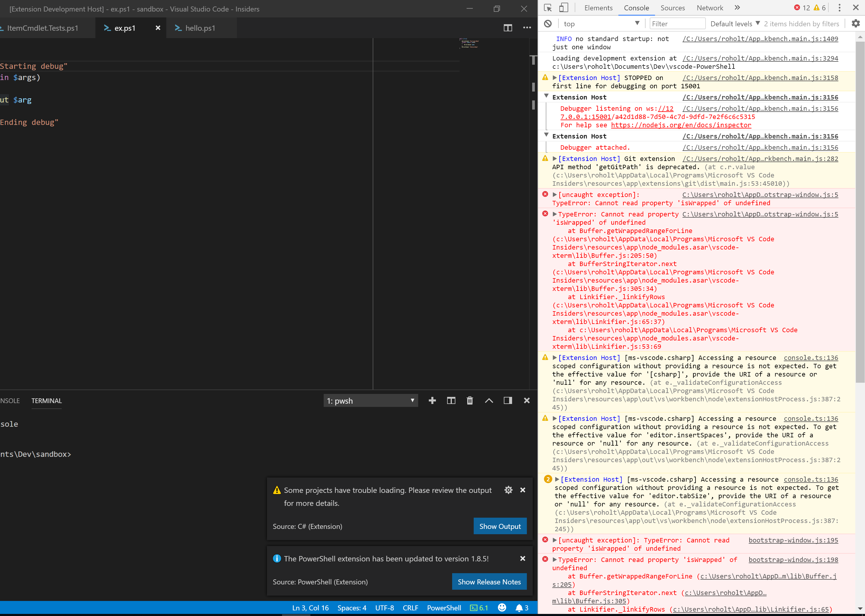Click the Show Output button
Viewport: 865px width, 616px height.
pos(500,526)
